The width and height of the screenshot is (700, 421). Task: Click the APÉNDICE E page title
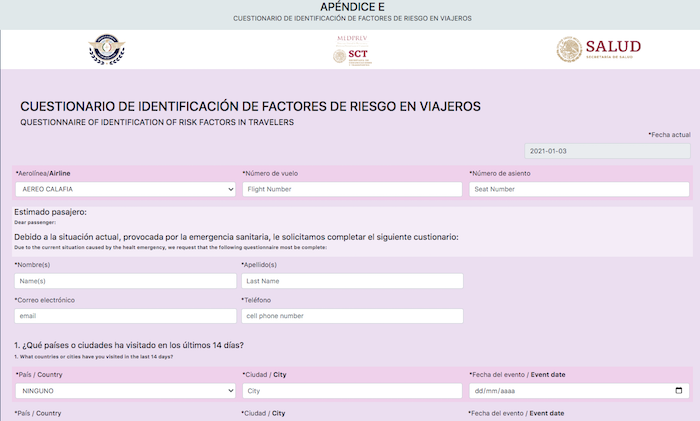pos(350,7)
